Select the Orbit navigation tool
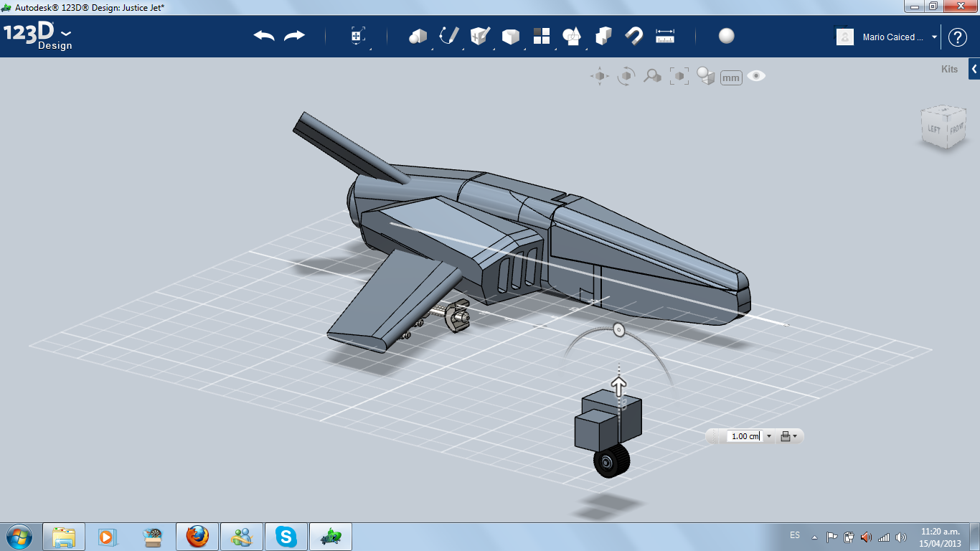Viewport: 980px width, 551px height. tap(626, 76)
